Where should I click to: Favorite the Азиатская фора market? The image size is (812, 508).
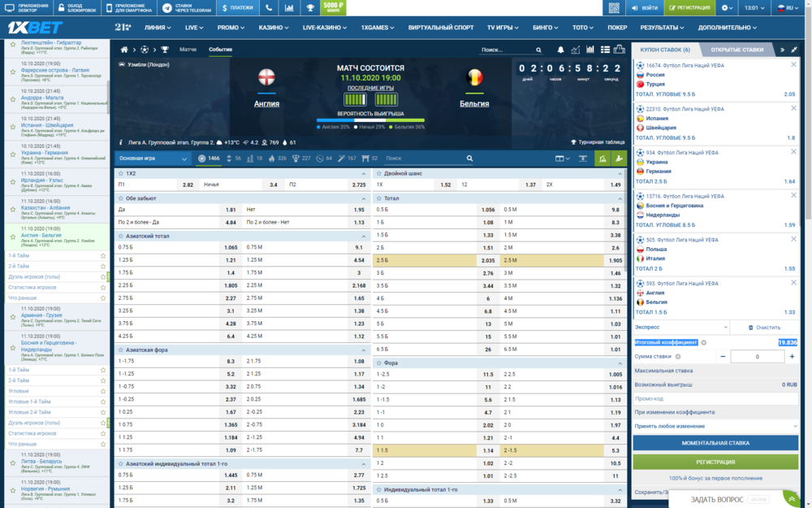point(121,350)
